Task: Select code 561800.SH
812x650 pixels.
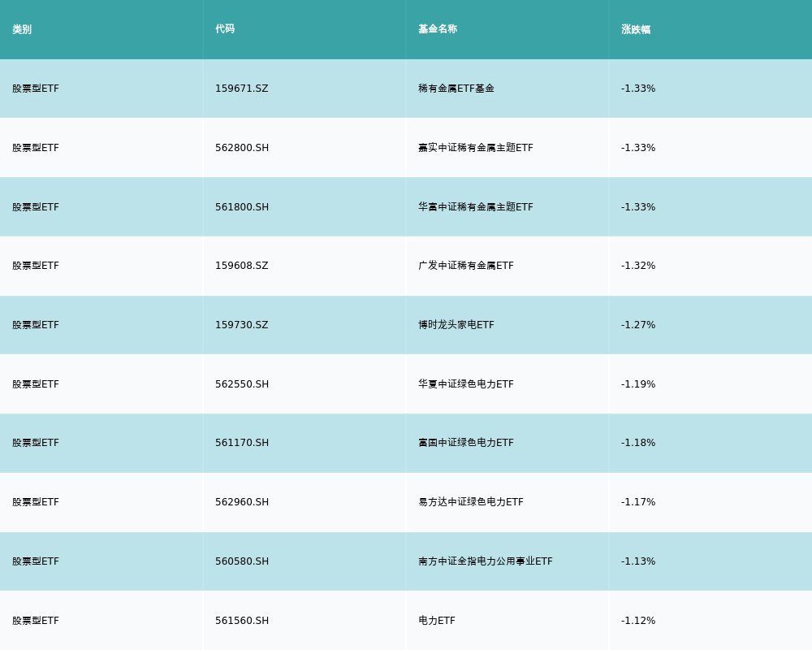Action: click(x=242, y=207)
